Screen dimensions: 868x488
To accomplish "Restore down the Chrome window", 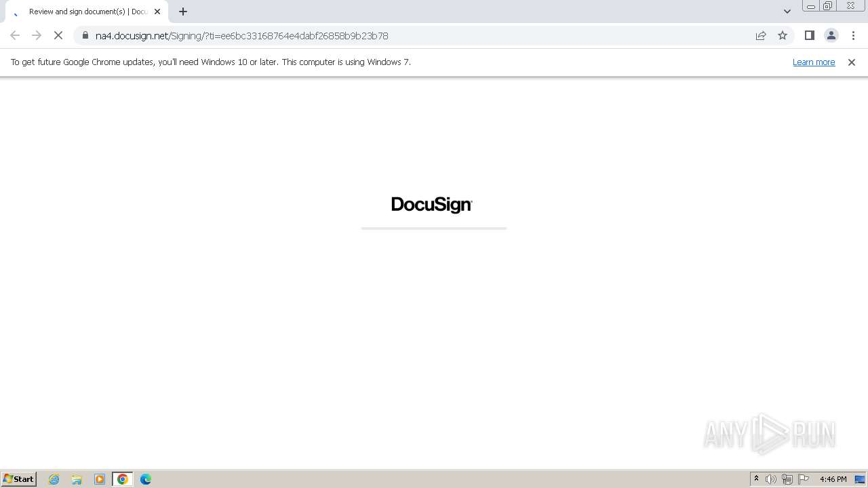I will point(827,6).
